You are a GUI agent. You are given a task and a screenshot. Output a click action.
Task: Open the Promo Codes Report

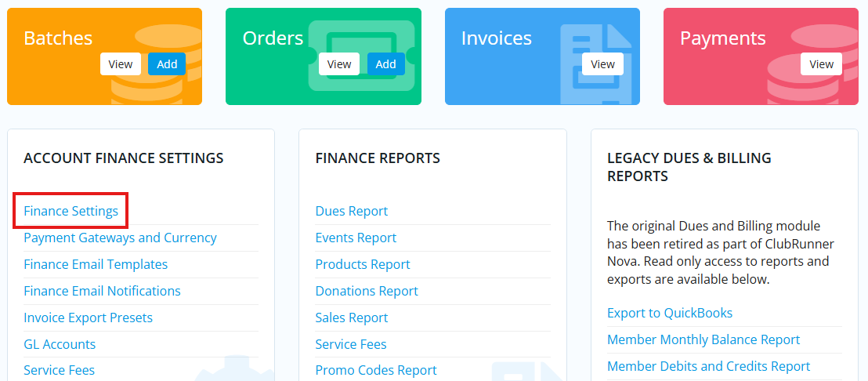coord(376,370)
